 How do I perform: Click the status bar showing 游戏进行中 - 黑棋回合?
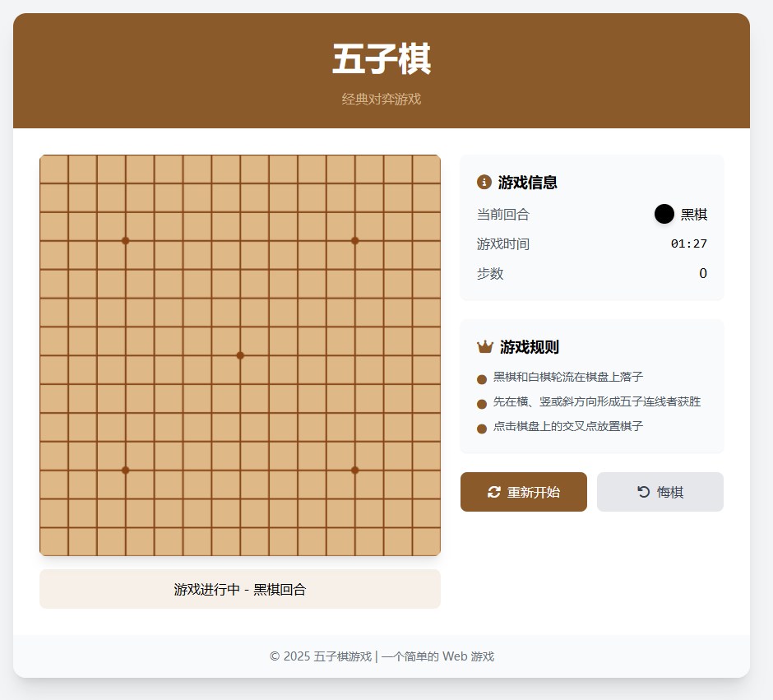240,589
